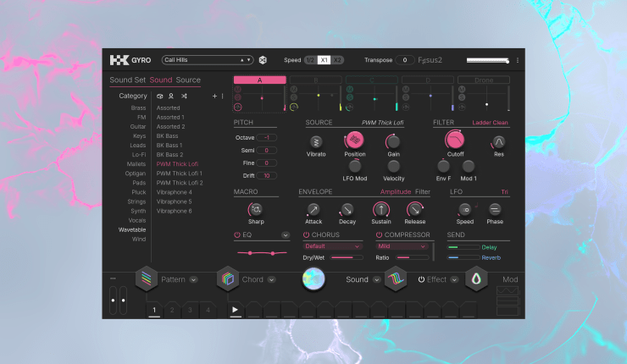Select the Vibraphone 4 sound

pyautogui.click(x=174, y=192)
